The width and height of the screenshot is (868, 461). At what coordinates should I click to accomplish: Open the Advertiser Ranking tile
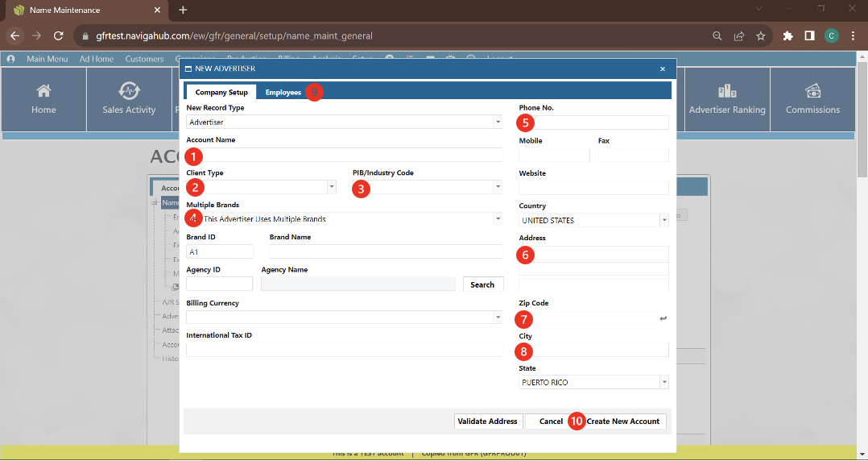pos(726,99)
